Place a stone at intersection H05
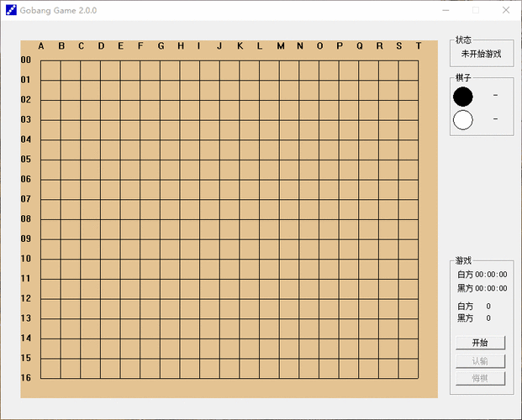Image resolution: width=522 pixels, height=420 pixels. [x=180, y=160]
